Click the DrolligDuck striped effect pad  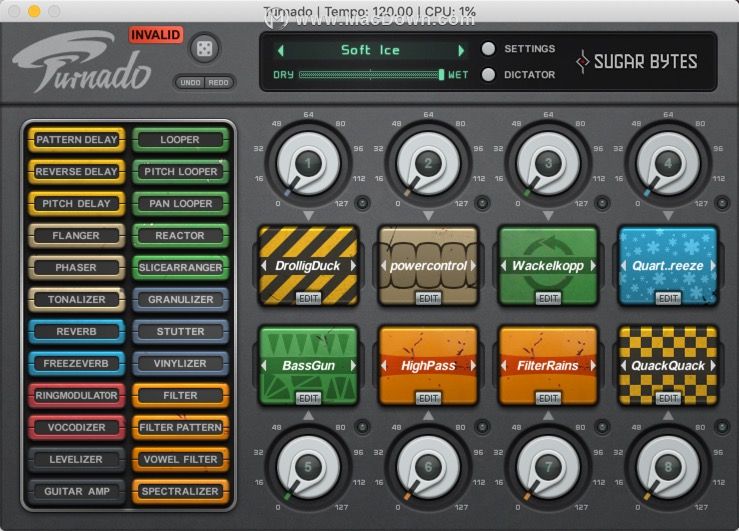pos(308,266)
